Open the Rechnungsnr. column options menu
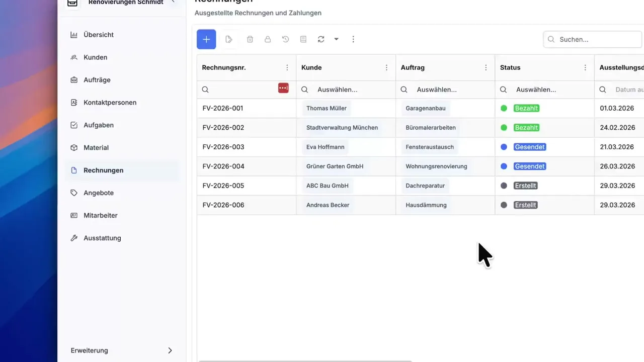Screen dimensions: 644x362 (287, 67)
